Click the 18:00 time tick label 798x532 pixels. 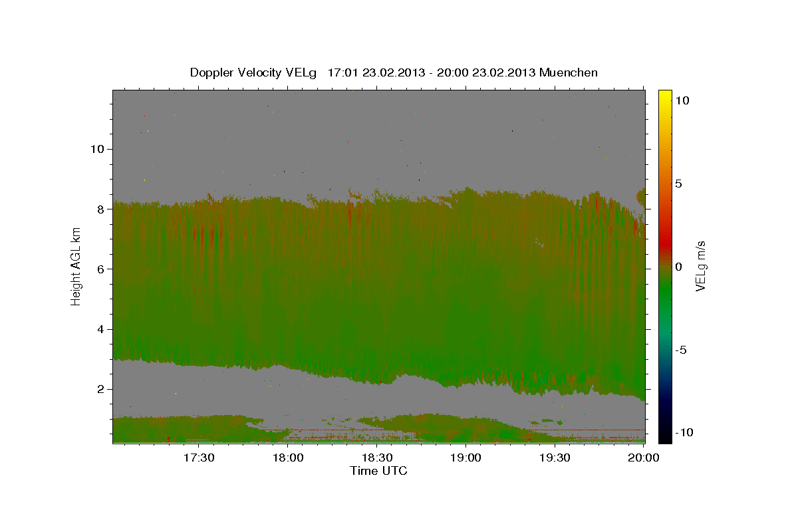point(289,458)
